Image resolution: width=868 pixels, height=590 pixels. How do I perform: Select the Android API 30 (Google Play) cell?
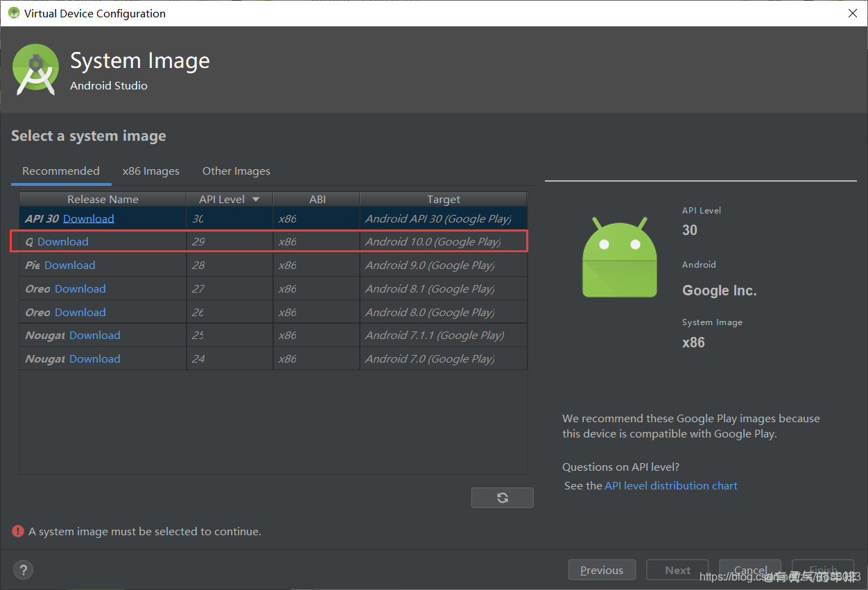[444, 218]
